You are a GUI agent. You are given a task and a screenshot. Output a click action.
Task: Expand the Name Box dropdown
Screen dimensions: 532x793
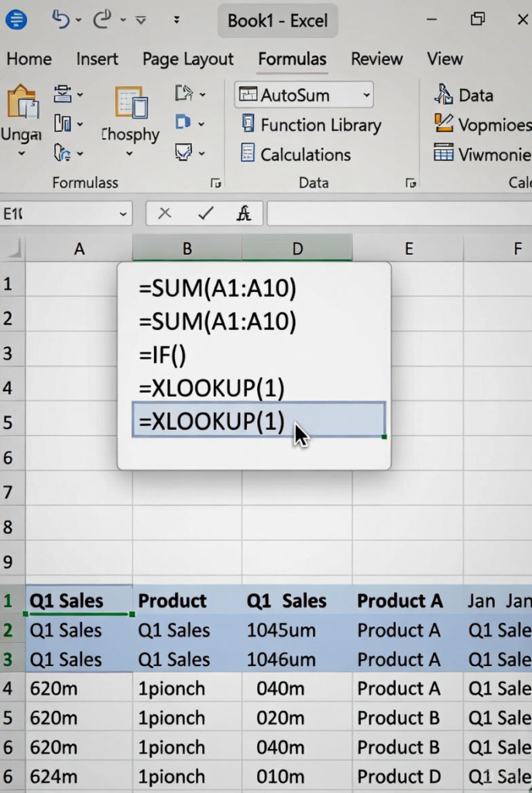pyautogui.click(x=124, y=214)
